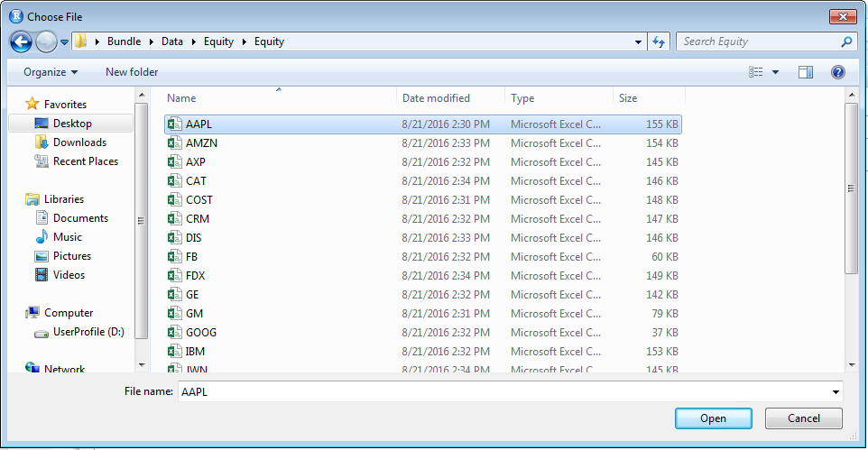Screen dimensions: 868x450
Task: Select Bundle in the breadcrumb path
Action: pyautogui.click(x=124, y=41)
